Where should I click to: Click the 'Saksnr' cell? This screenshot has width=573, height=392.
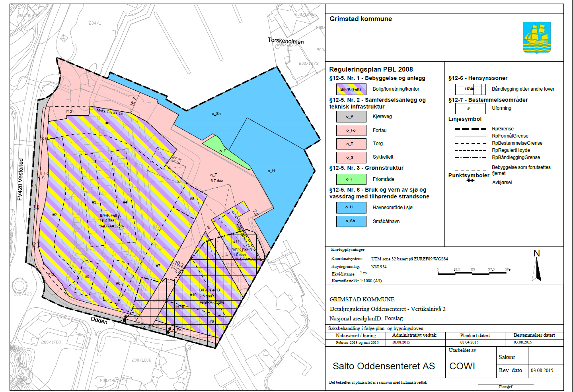point(507,357)
